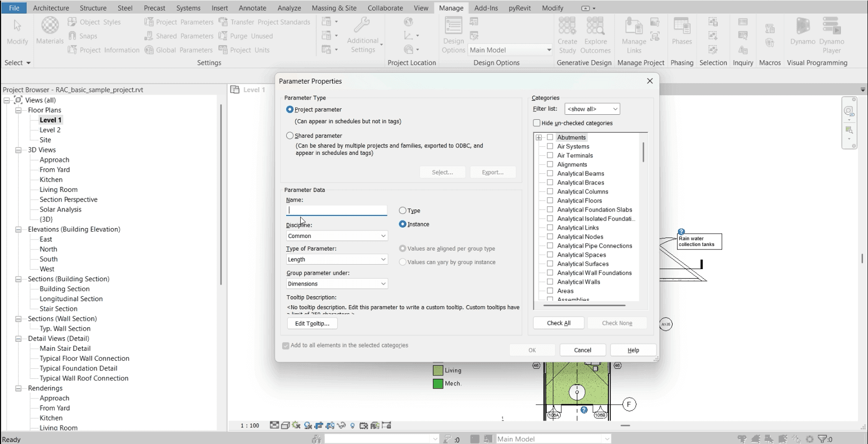Click the categories list vertical scrollbar
The width and height of the screenshot is (868, 444).
(x=643, y=152)
